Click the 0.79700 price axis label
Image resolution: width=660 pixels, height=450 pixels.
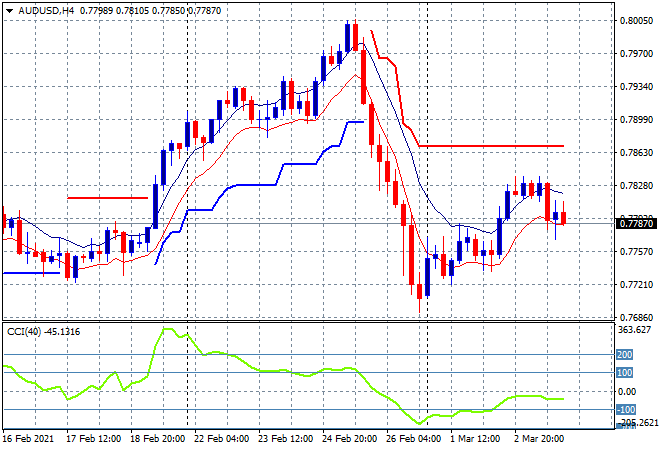pyautogui.click(x=636, y=53)
